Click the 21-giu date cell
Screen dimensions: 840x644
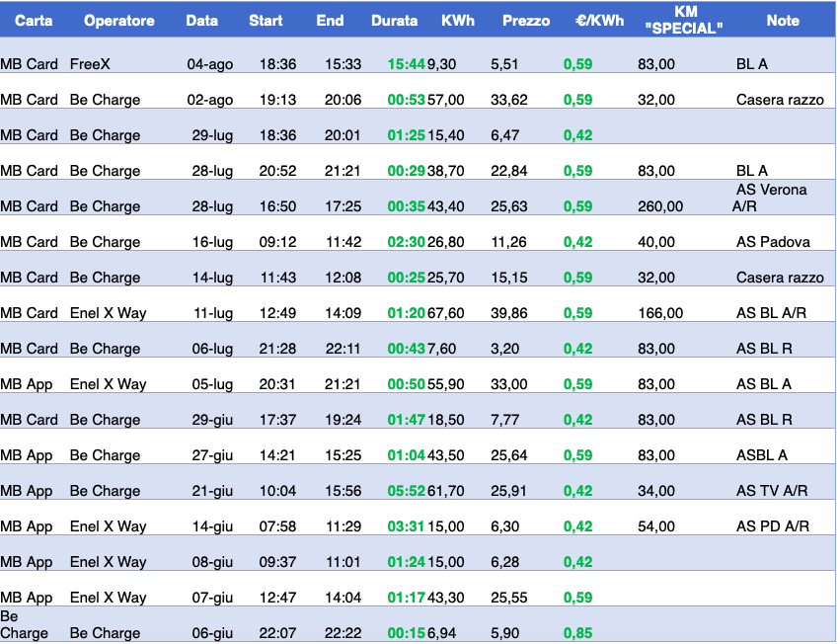pyautogui.click(x=212, y=491)
